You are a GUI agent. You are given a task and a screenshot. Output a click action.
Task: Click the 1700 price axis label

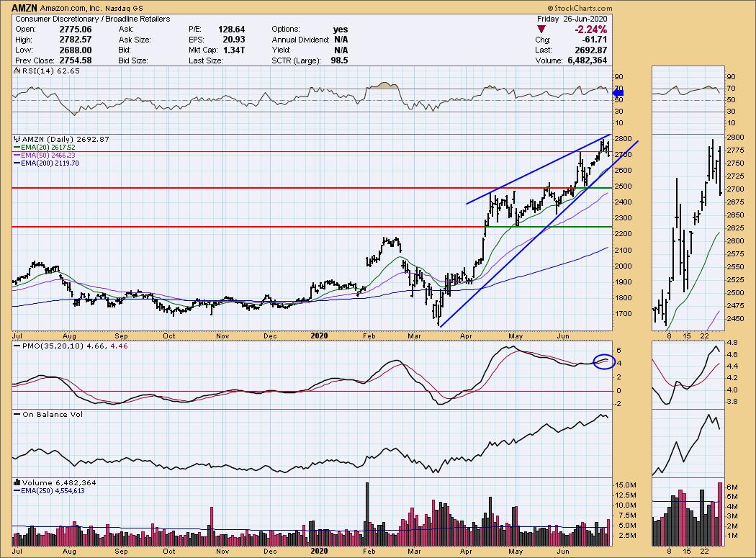click(x=623, y=314)
